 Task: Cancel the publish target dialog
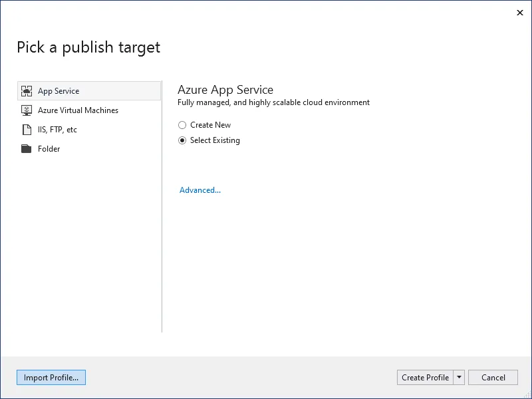(493, 378)
